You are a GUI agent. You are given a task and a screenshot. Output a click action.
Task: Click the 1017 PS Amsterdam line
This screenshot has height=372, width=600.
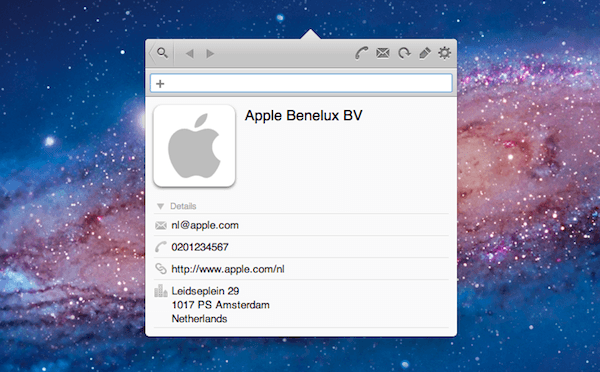[221, 305]
